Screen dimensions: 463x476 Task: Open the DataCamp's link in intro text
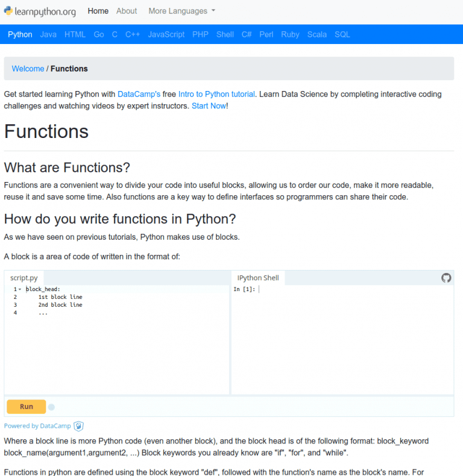coord(139,94)
